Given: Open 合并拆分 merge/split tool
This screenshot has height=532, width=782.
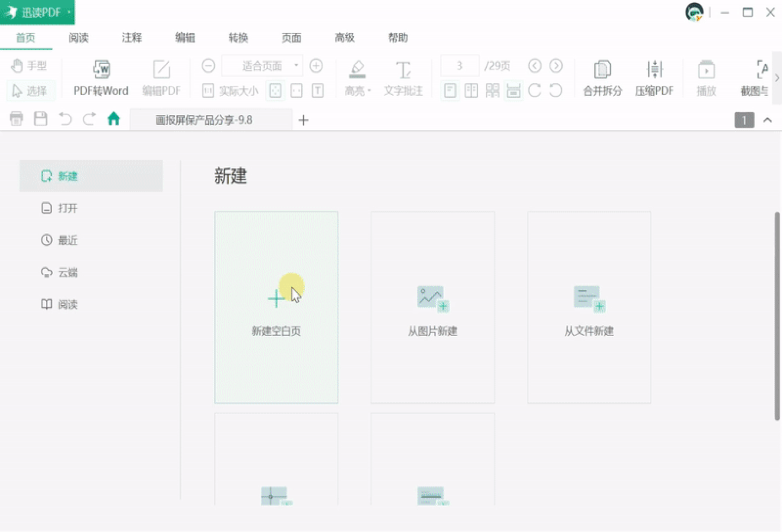Looking at the screenshot, I should (x=602, y=78).
